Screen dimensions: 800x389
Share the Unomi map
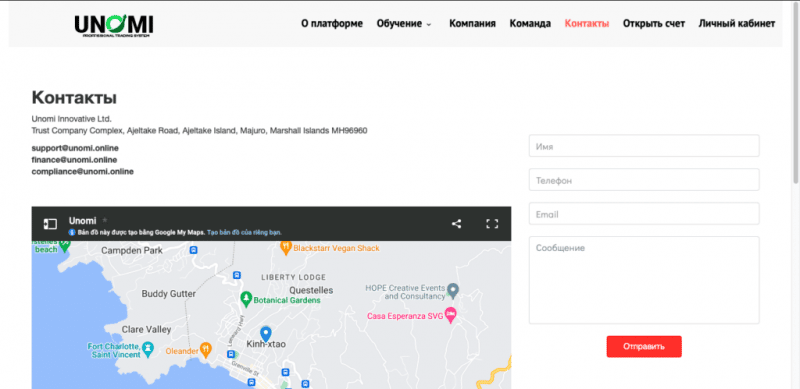pos(457,224)
